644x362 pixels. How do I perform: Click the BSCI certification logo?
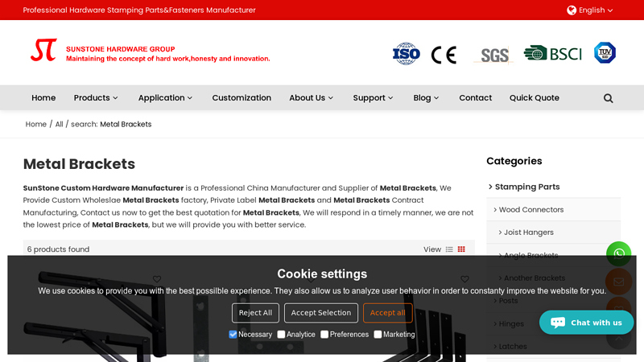point(553,54)
